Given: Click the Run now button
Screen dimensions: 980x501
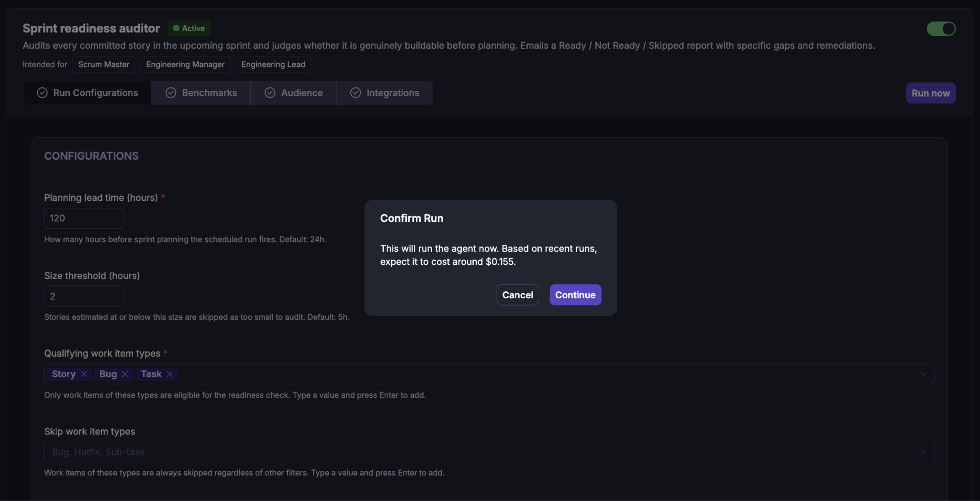Looking at the screenshot, I should (931, 93).
